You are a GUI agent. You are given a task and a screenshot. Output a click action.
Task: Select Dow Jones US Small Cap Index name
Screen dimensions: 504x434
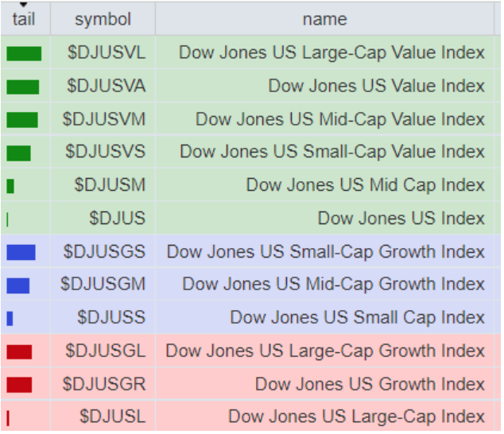click(357, 318)
